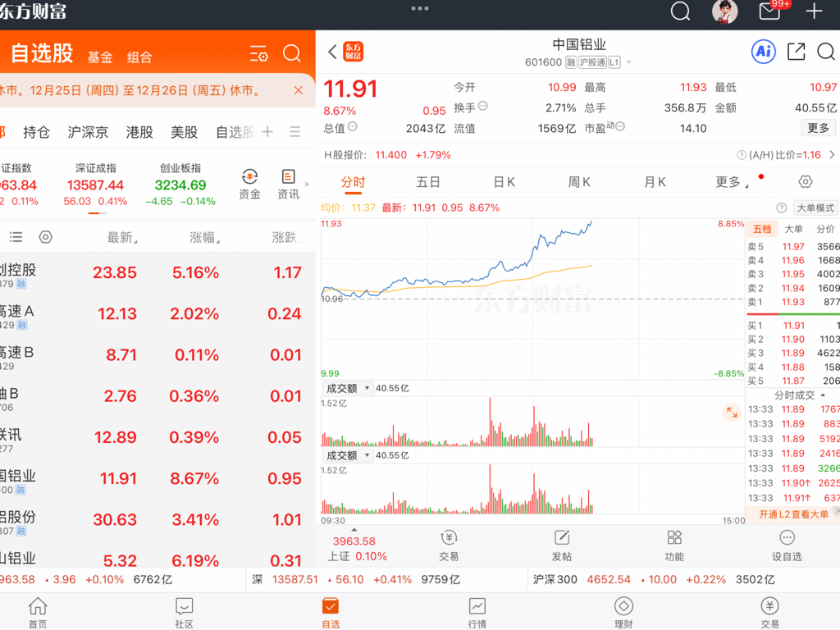Dismiss the market holiday notice
Image resolution: width=840 pixels, height=630 pixels.
tap(299, 90)
